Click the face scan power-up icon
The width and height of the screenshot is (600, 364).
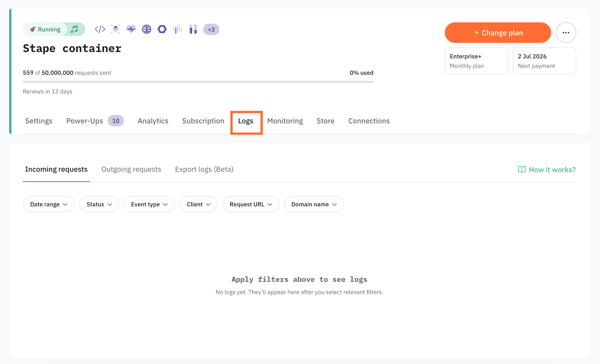tap(115, 29)
